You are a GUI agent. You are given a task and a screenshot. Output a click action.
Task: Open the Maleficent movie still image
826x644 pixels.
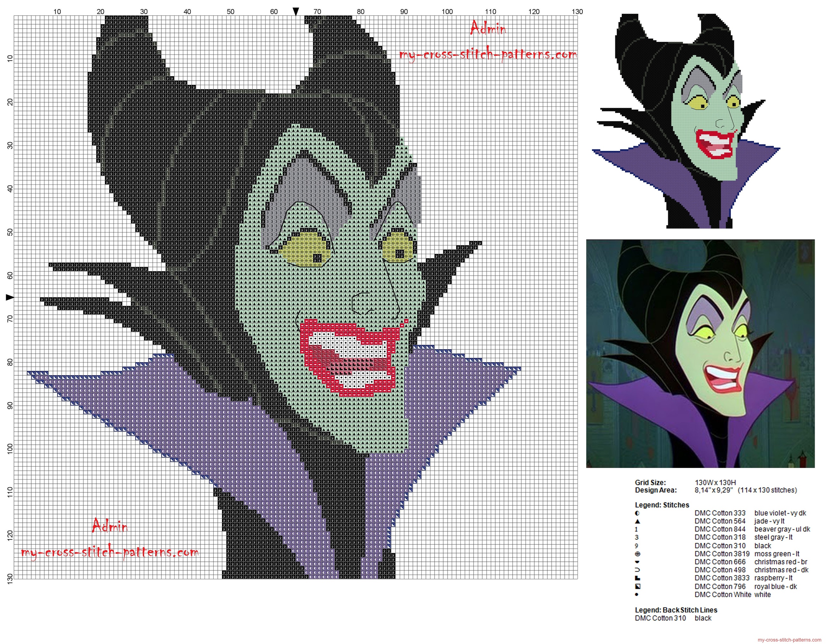700,353
